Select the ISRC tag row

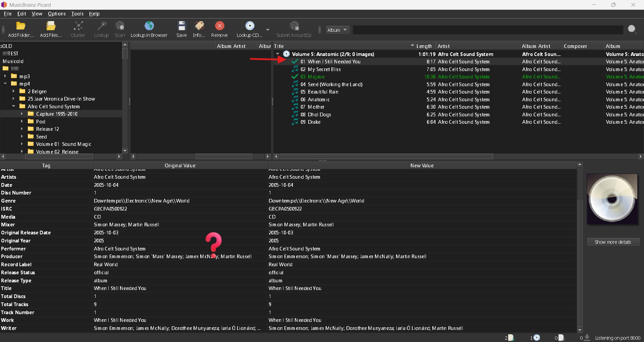click(288, 209)
